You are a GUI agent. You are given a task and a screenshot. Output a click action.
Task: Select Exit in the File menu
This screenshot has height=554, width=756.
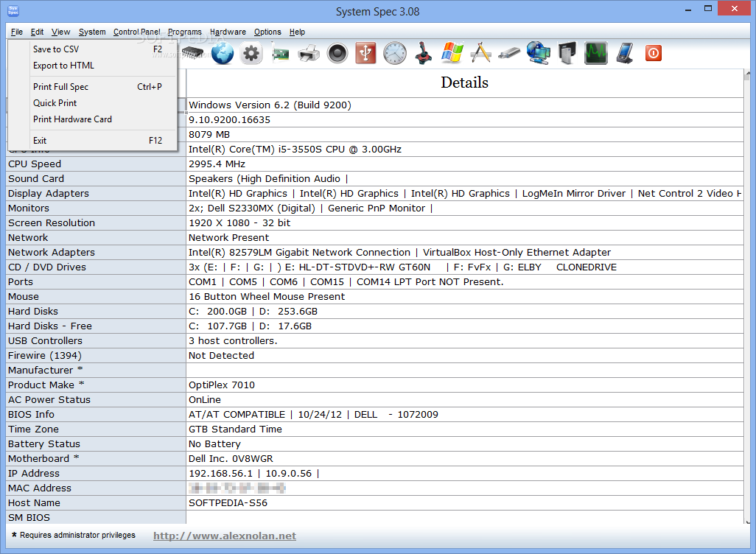(93, 140)
